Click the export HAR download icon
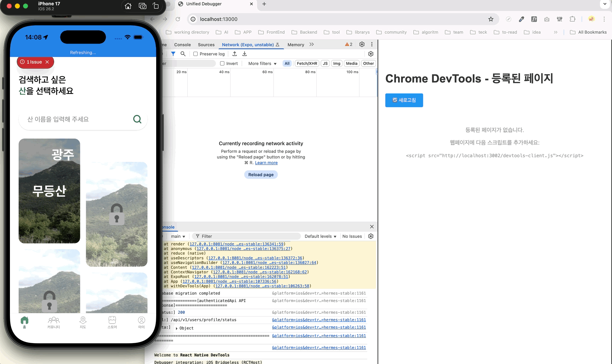 pyautogui.click(x=244, y=54)
